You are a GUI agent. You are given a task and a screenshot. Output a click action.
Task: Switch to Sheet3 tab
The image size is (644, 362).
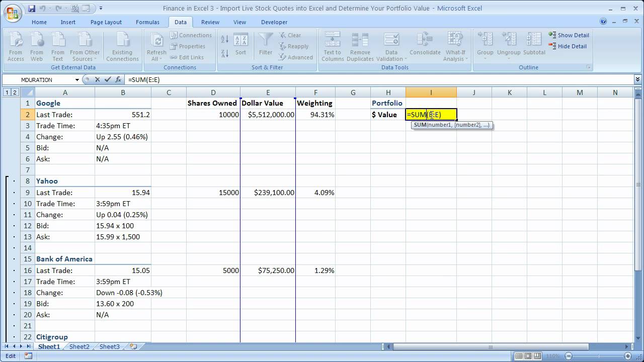109,346
